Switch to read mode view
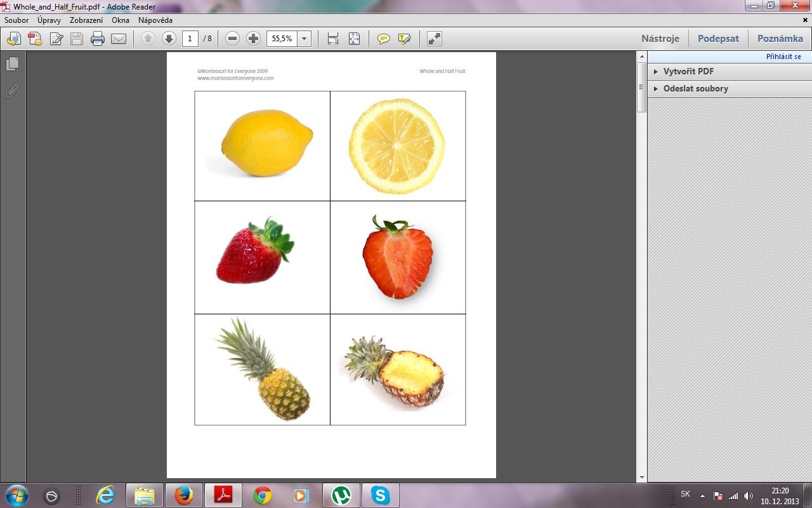 (435, 39)
